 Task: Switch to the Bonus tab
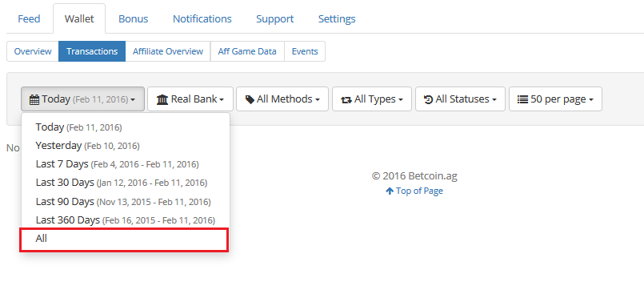pyautogui.click(x=133, y=19)
